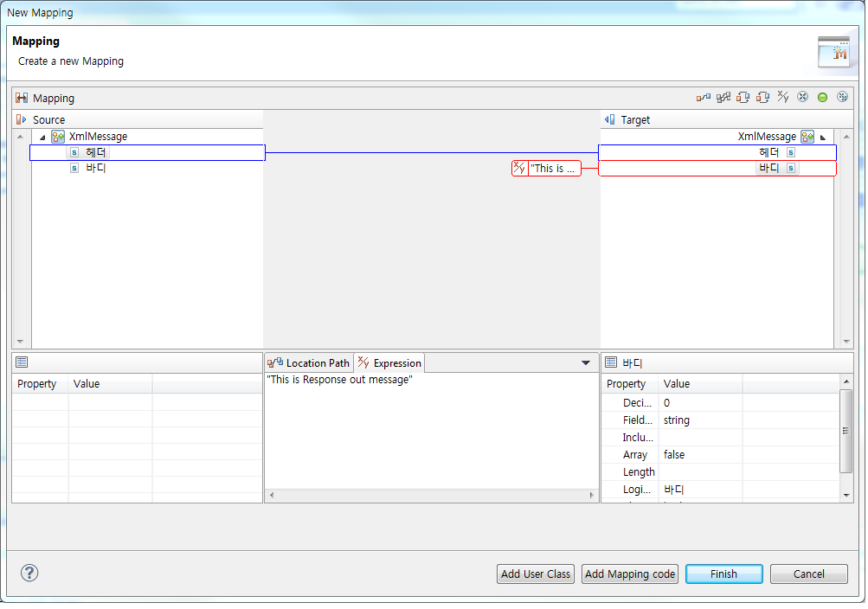Click the Finish button

(723, 574)
